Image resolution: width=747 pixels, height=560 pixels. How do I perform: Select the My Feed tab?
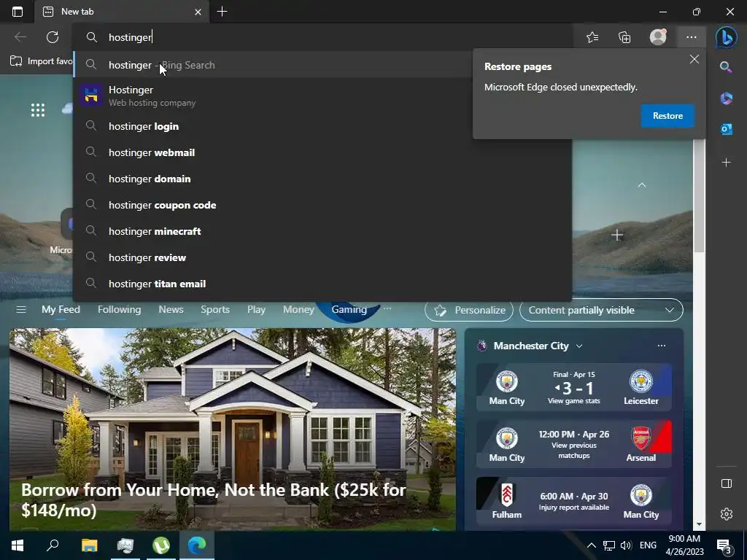(61, 309)
